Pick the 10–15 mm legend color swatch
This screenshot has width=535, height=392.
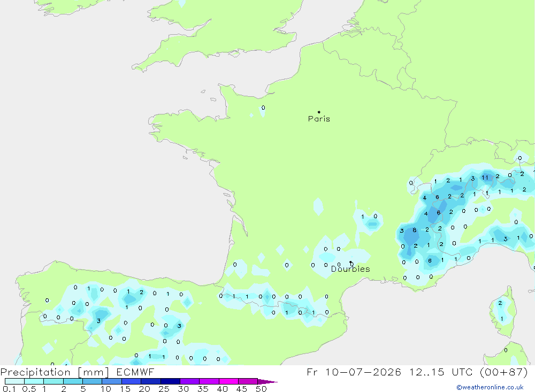click(112, 381)
